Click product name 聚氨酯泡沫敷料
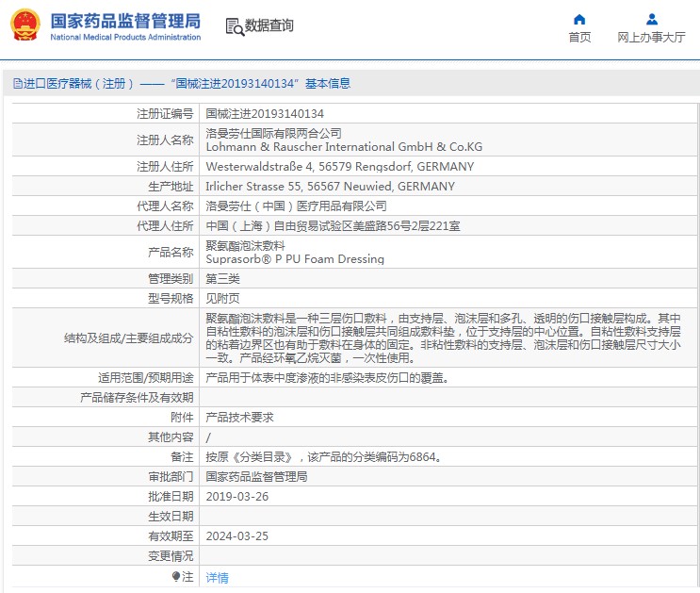 [x=246, y=245]
